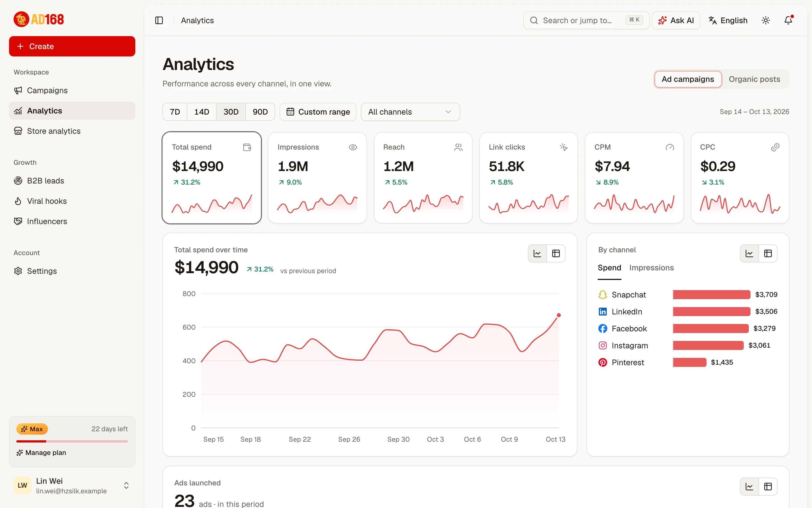The height and width of the screenshot is (508, 812).
Task: Select the 90D time range
Action: click(260, 112)
